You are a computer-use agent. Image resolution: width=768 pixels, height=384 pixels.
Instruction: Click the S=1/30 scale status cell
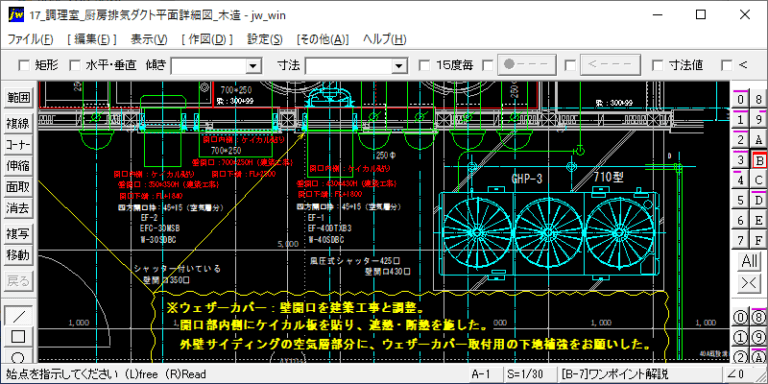[x=529, y=375]
